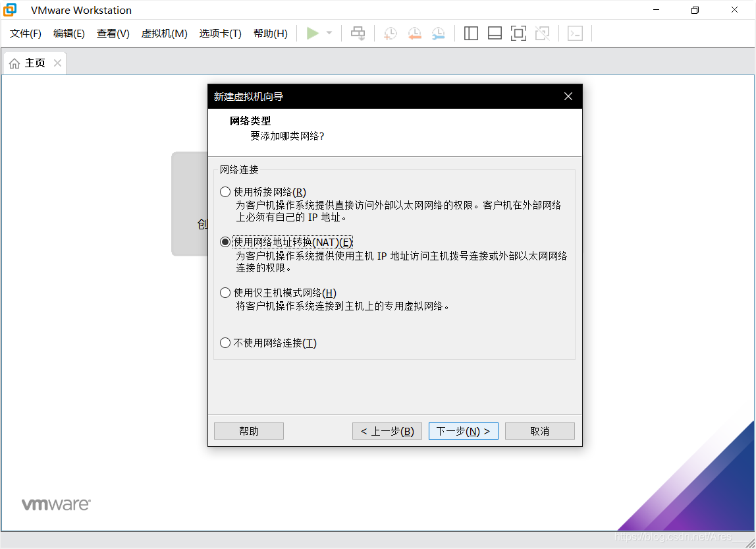Select 使用仅主机模式网络(H) radio button
This screenshot has width=756, height=549.
pyautogui.click(x=225, y=293)
